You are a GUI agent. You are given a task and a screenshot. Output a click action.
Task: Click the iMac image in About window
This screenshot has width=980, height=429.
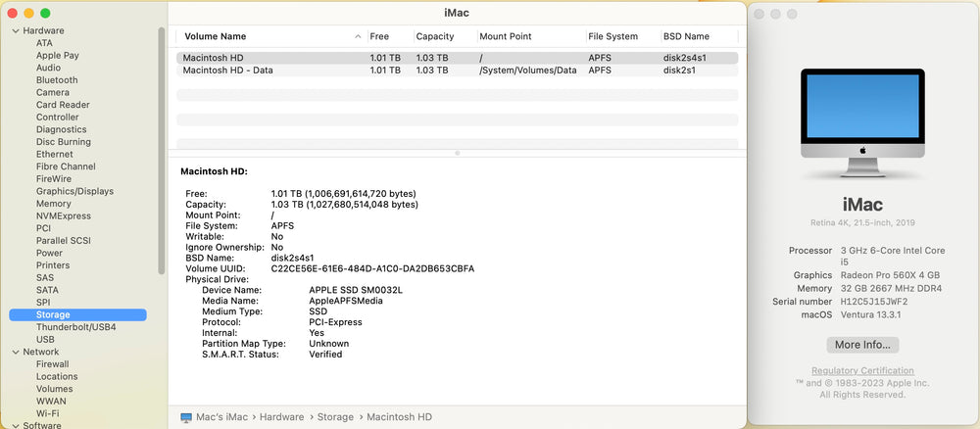[x=862, y=122]
